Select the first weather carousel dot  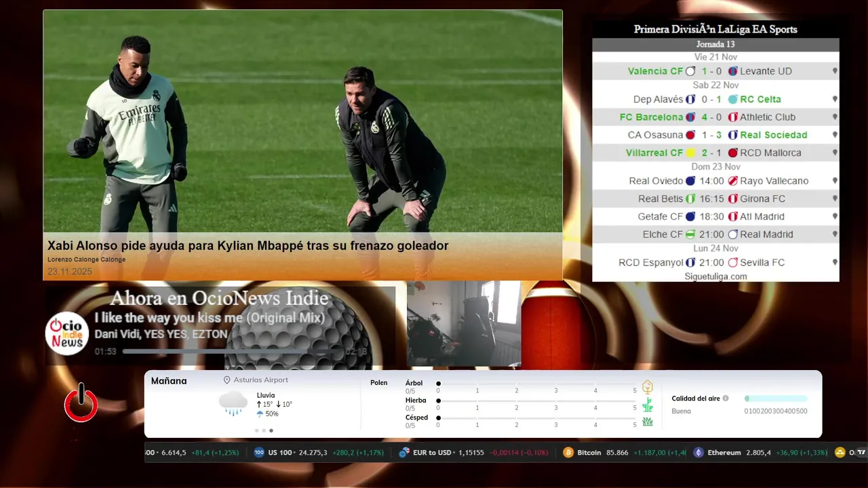click(256, 430)
